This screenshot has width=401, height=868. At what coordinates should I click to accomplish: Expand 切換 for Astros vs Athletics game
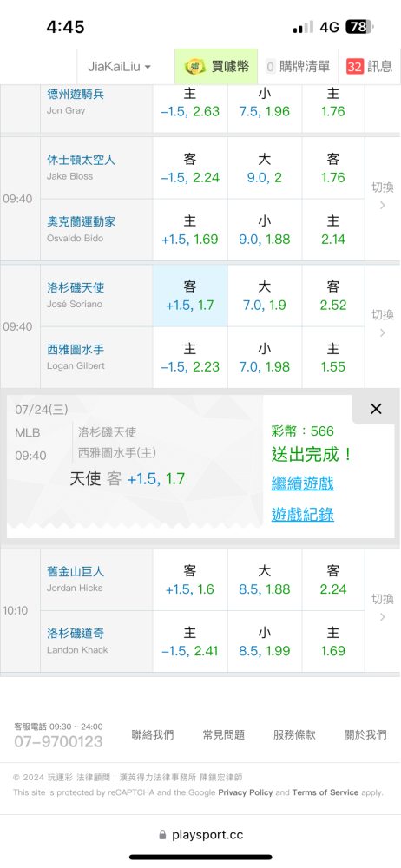point(382,196)
